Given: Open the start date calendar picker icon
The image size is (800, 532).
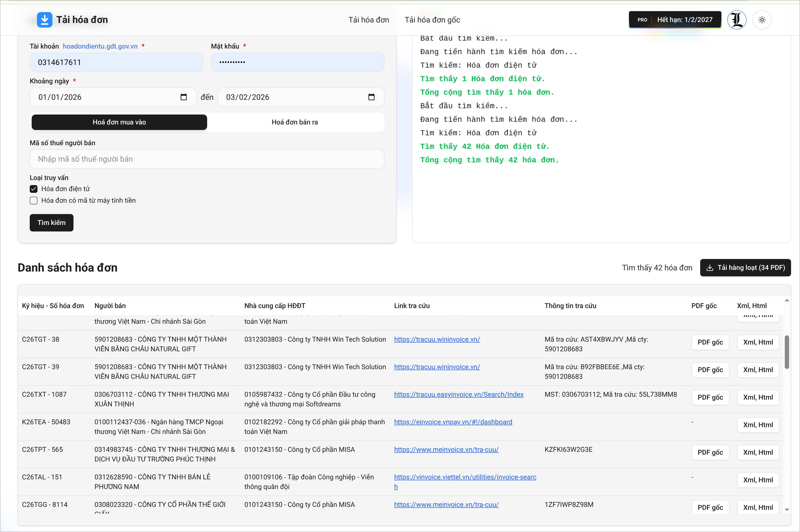Looking at the screenshot, I should (184, 97).
